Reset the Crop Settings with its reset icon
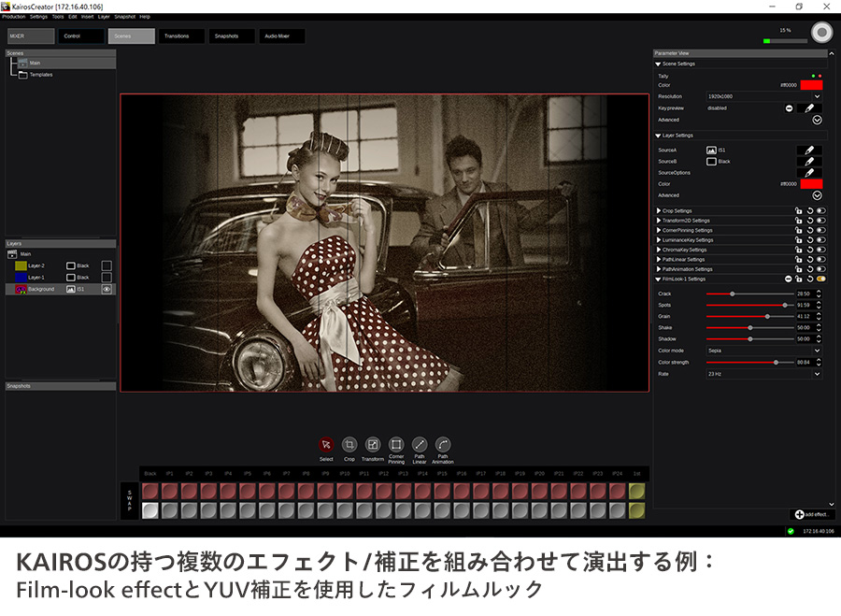 810,211
